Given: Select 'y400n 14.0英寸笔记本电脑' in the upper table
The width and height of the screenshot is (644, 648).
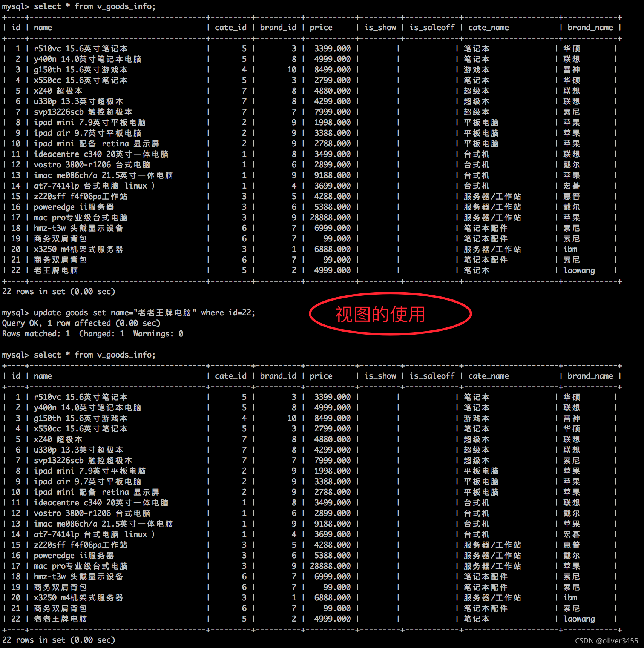Looking at the screenshot, I should pyautogui.click(x=87, y=59).
